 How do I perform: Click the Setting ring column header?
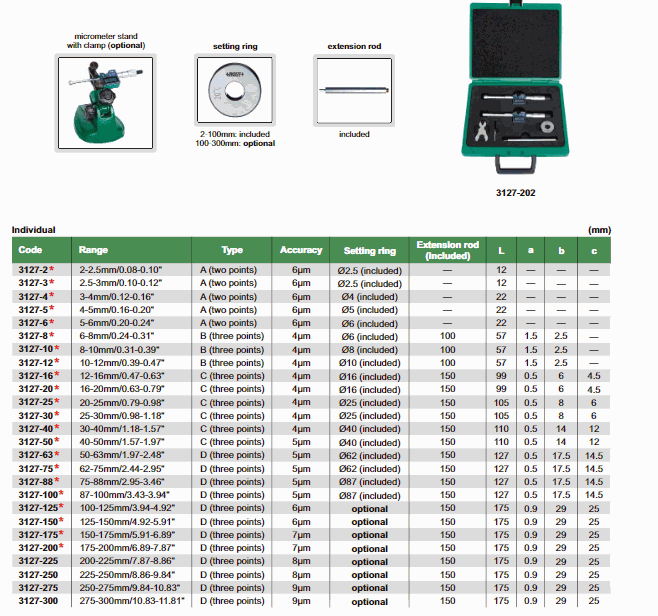369,250
